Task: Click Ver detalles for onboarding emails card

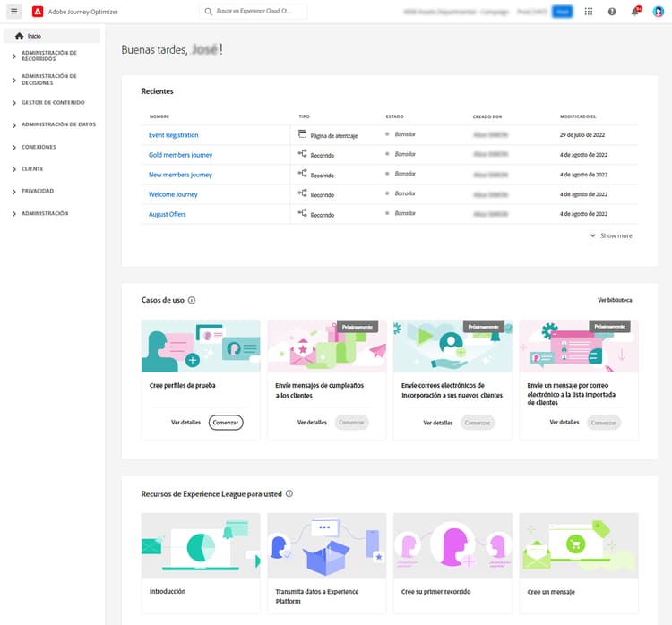Action: (438, 423)
